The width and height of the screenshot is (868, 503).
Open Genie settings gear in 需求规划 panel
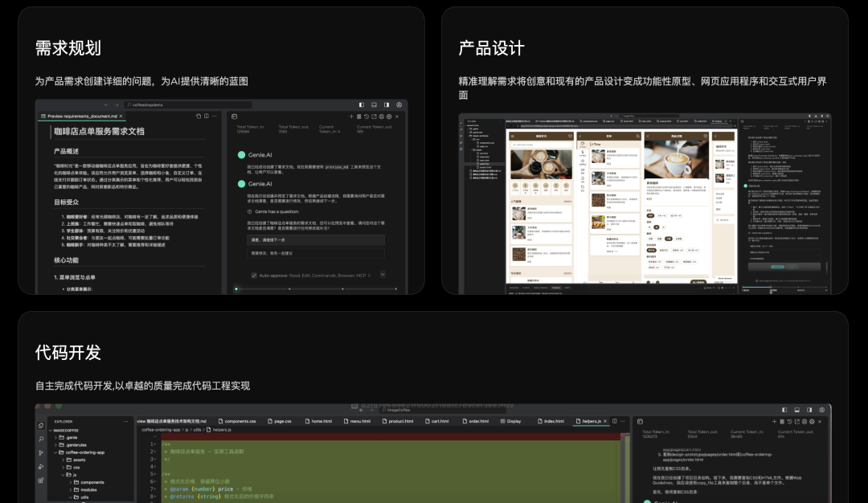click(389, 117)
